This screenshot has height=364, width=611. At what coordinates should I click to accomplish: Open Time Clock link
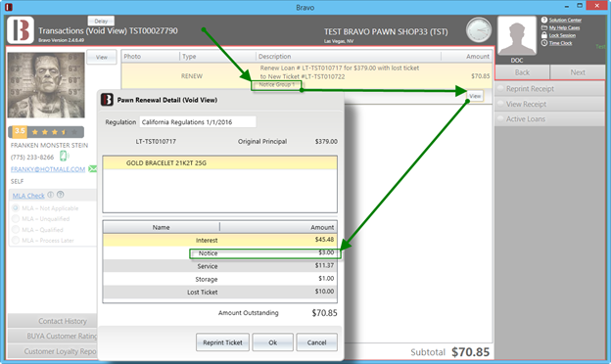560,43
